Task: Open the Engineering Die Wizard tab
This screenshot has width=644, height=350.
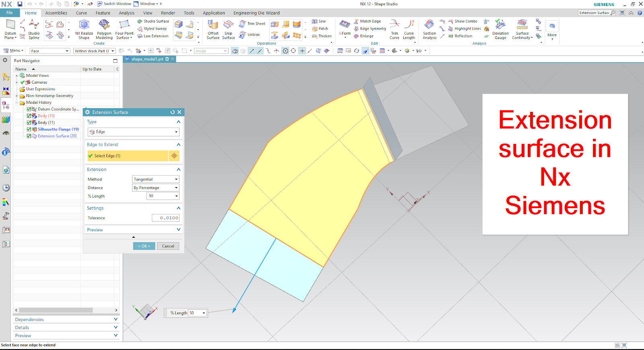Action: pyautogui.click(x=256, y=13)
